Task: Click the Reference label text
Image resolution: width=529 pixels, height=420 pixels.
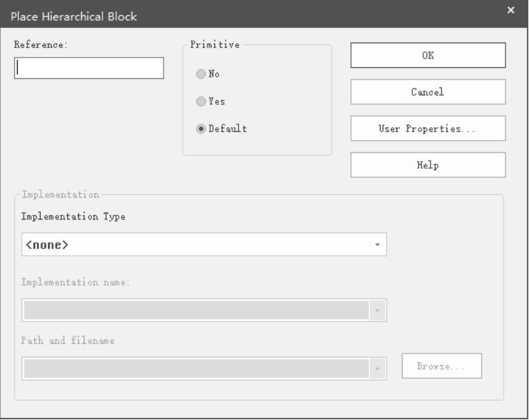Action: (x=41, y=45)
